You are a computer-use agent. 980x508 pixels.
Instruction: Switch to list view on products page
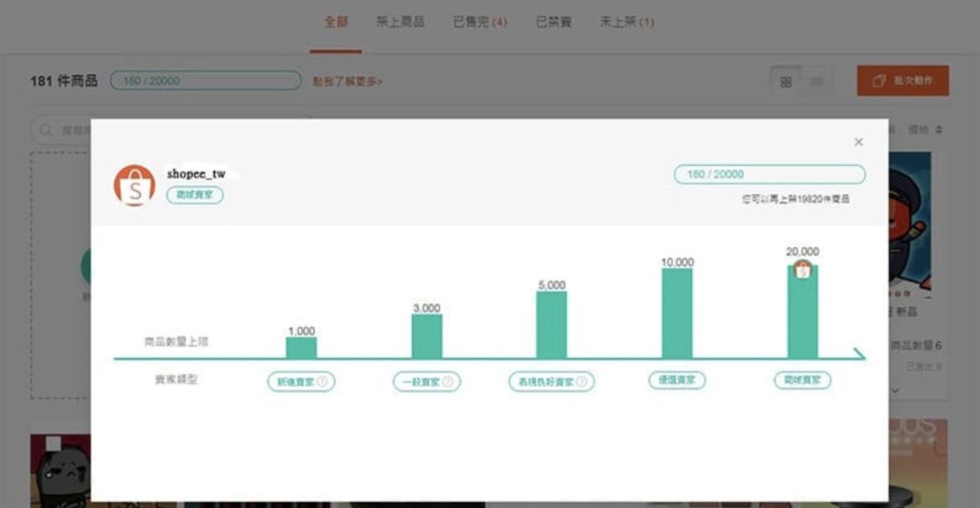(817, 82)
